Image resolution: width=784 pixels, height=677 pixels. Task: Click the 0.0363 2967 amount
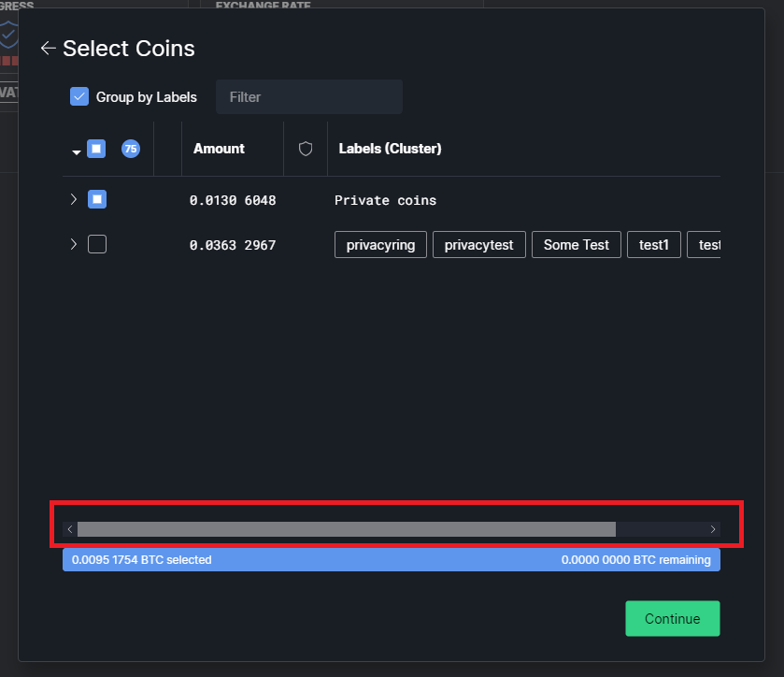[x=233, y=245]
